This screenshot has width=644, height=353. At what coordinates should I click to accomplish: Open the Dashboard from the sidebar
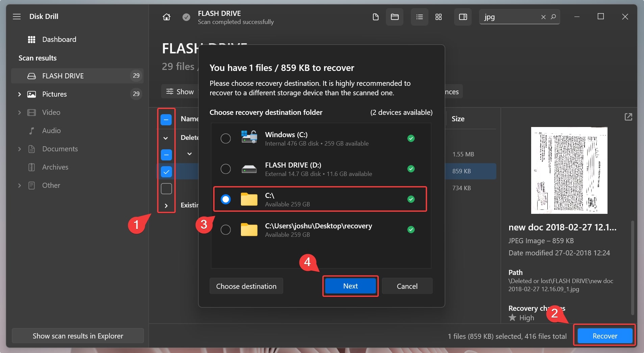click(59, 40)
